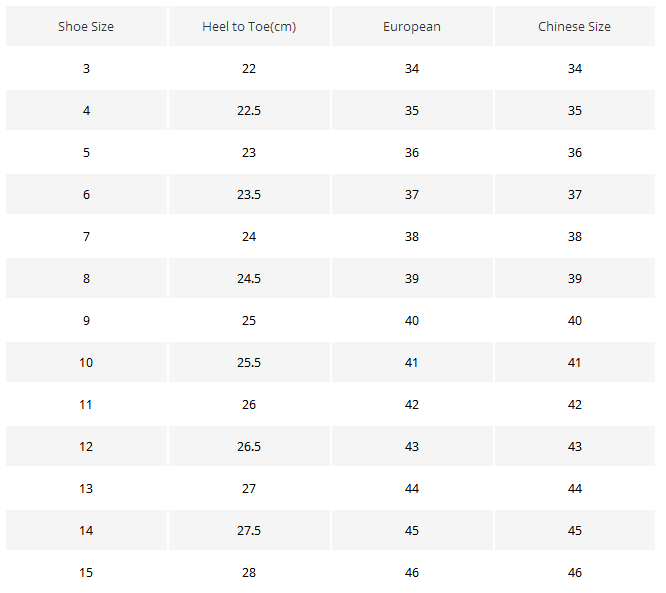Select shoe size 3 cell

click(86, 69)
